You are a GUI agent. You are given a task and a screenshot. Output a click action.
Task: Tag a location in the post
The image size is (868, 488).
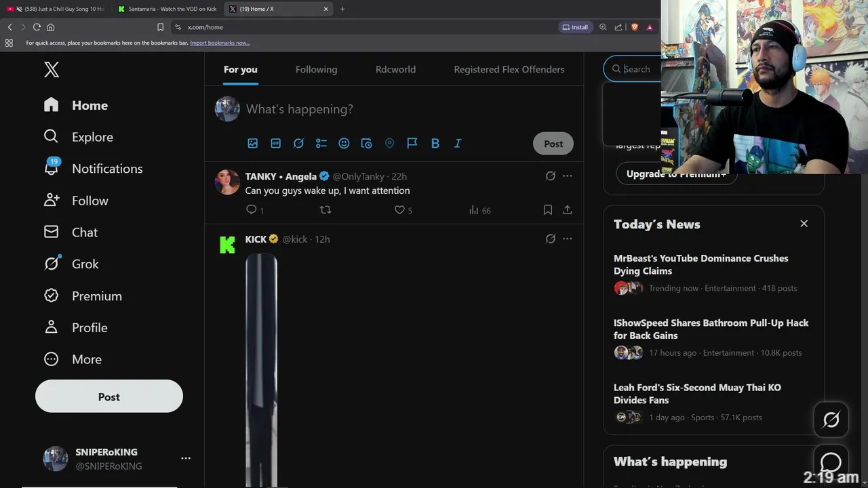point(389,143)
